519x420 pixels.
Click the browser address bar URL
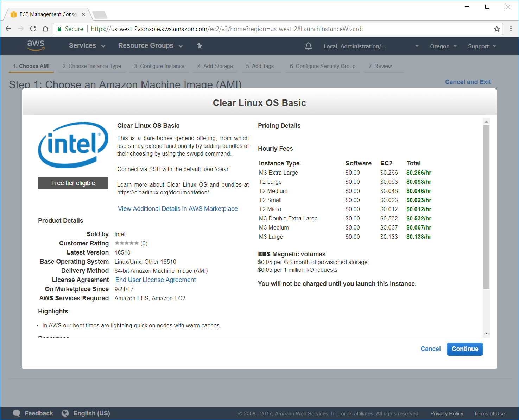227,29
